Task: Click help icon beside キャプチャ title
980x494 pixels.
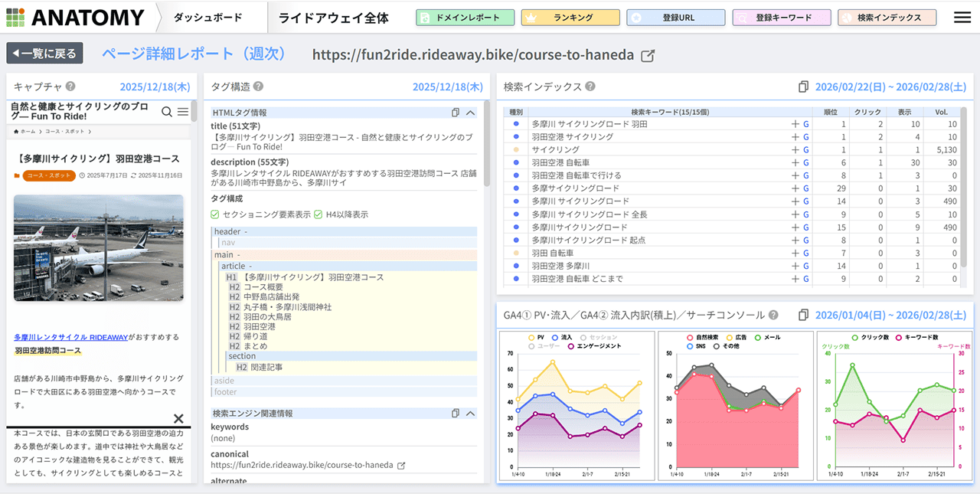Action: click(70, 87)
